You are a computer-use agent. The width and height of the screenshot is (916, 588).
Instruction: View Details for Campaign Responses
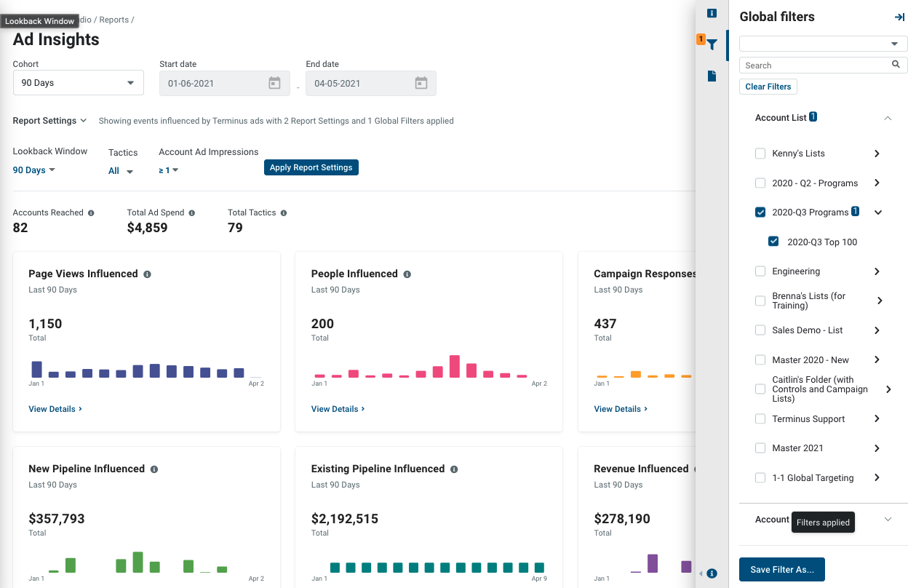[621, 409]
